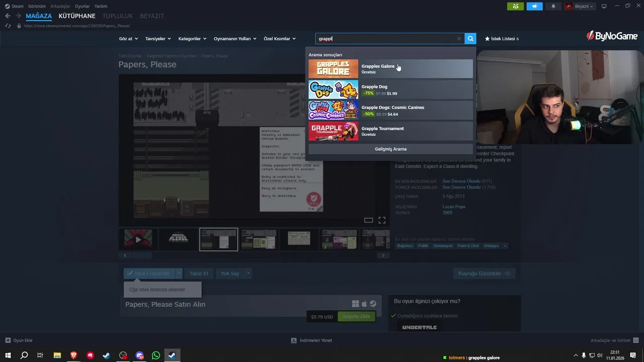Open the Oynamanın Yolları dropdown
The width and height of the screenshot is (644, 362).
click(235, 39)
